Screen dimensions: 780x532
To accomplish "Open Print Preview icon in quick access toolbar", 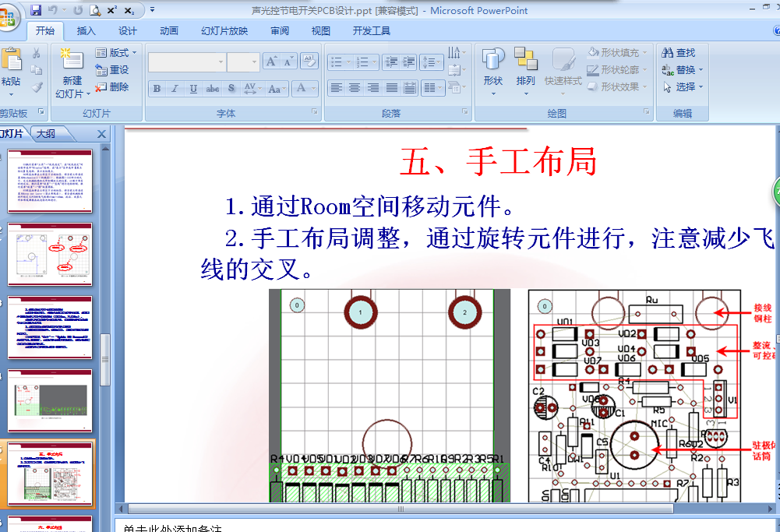I will (x=95, y=10).
